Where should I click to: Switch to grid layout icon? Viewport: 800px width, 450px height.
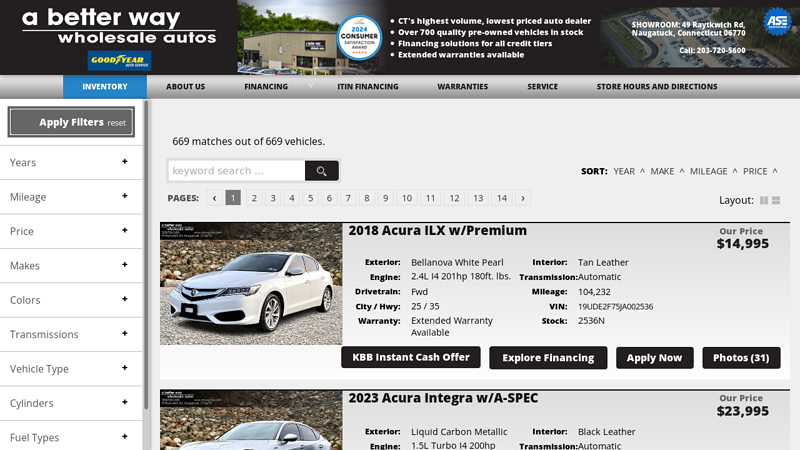tap(764, 201)
